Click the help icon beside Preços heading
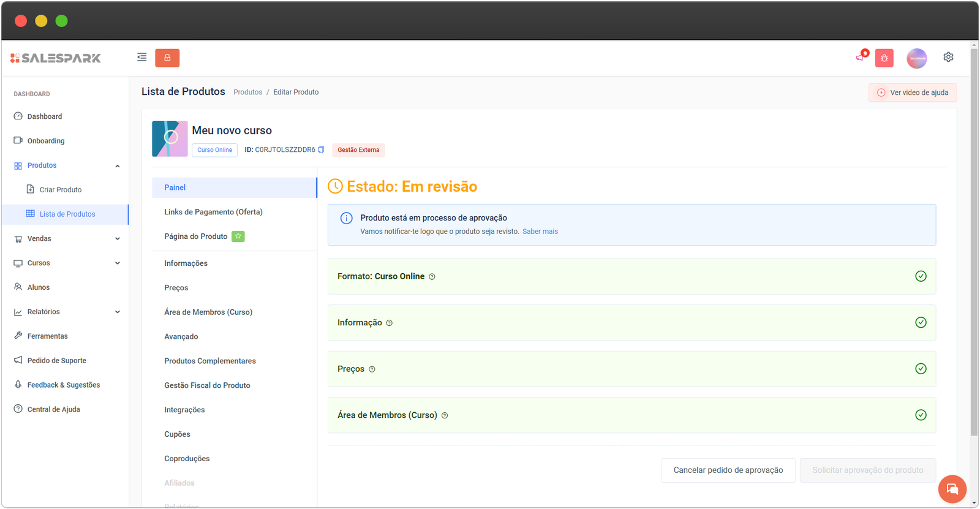The width and height of the screenshot is (980, 509). click(372, 369)
